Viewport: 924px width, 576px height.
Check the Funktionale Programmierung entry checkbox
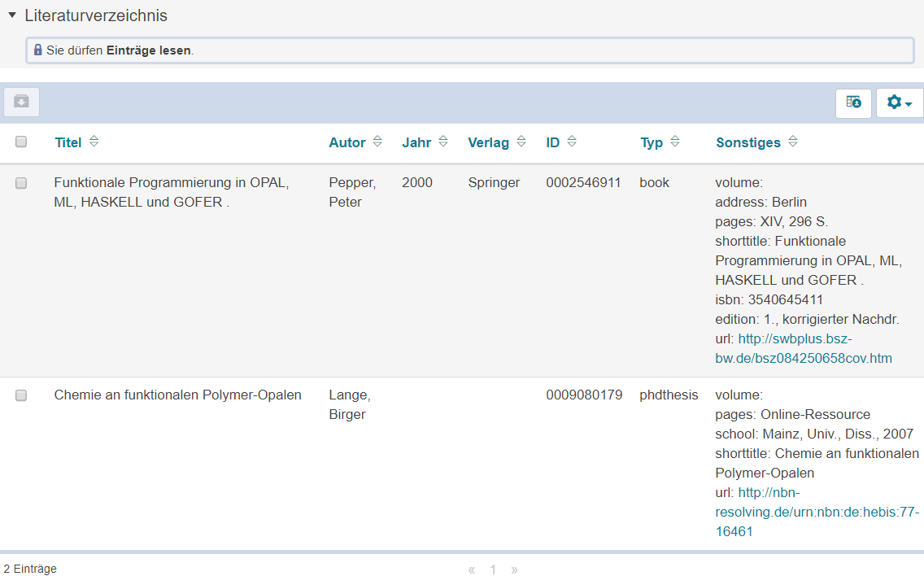(x=21, y=183)
